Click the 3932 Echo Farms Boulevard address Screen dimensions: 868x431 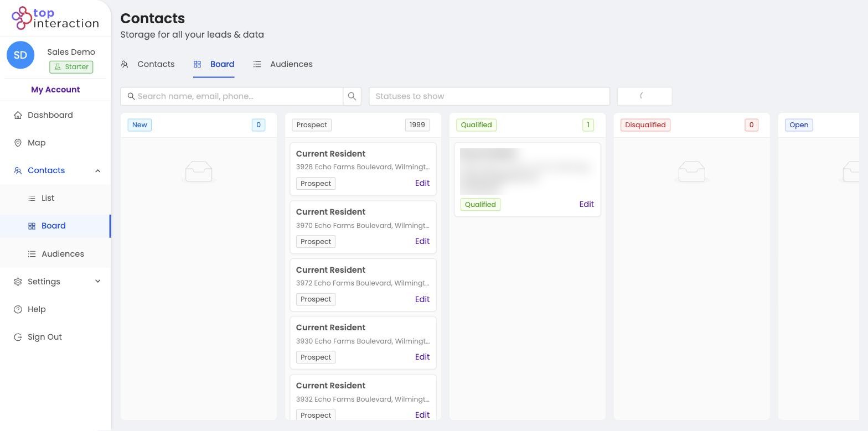click(x=363, y=399)
